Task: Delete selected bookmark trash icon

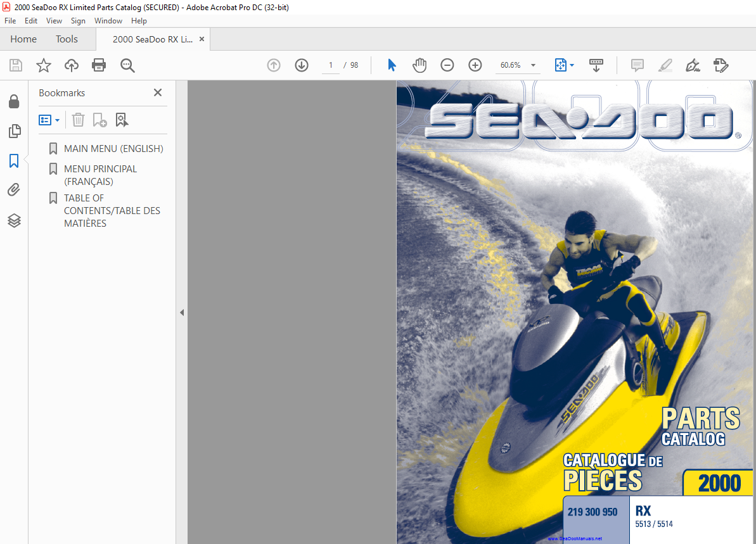Action: click(x=78, y=120)
